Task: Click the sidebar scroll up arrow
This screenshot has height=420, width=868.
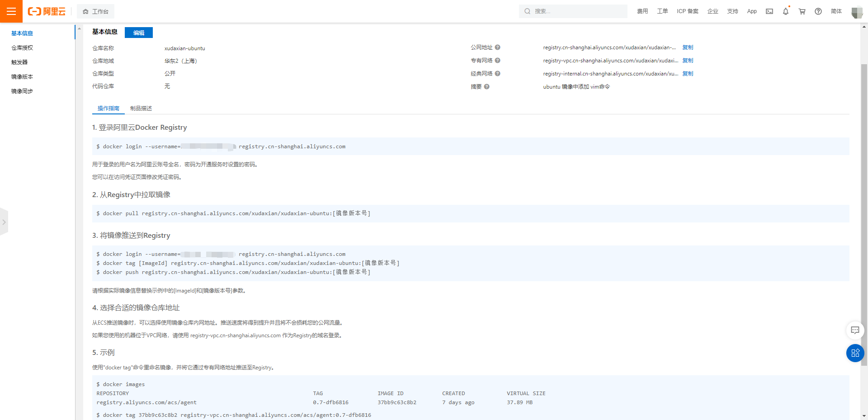Action: 80,28
